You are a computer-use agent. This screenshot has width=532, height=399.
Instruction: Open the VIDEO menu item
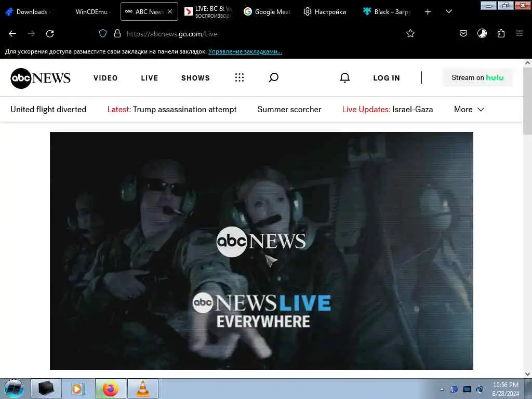[105, 78]
